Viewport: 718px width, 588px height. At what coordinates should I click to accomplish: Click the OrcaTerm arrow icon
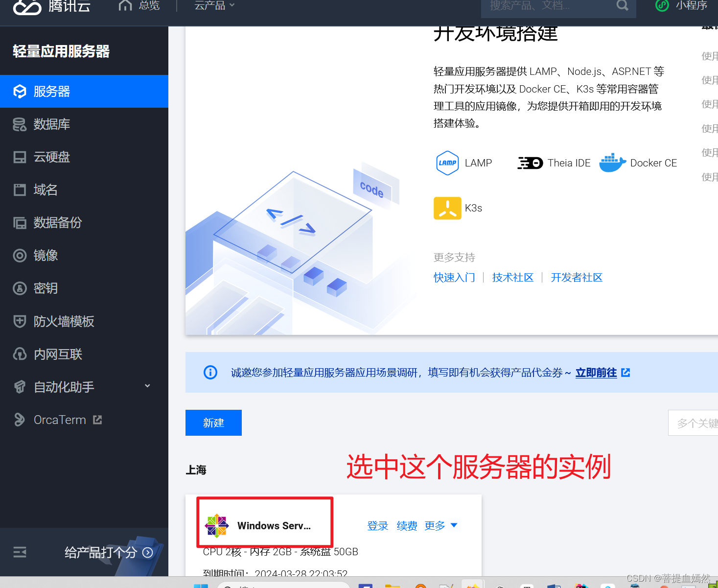pyautogui.click(x=20, y=420)
